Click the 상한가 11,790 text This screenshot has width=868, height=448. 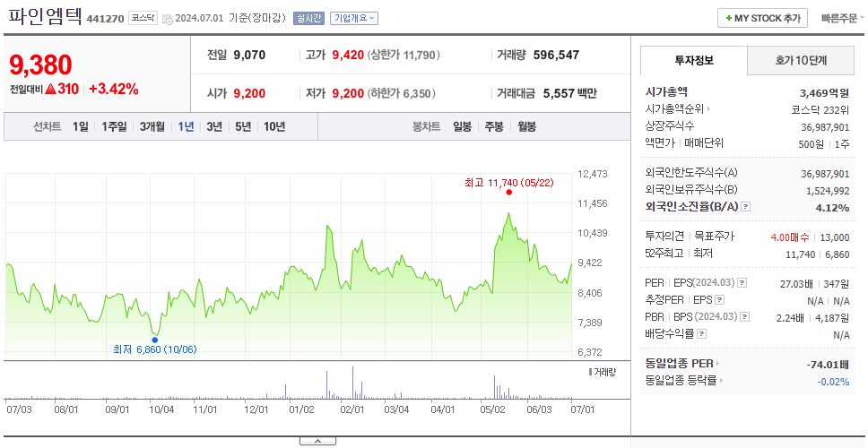(404, 55)
